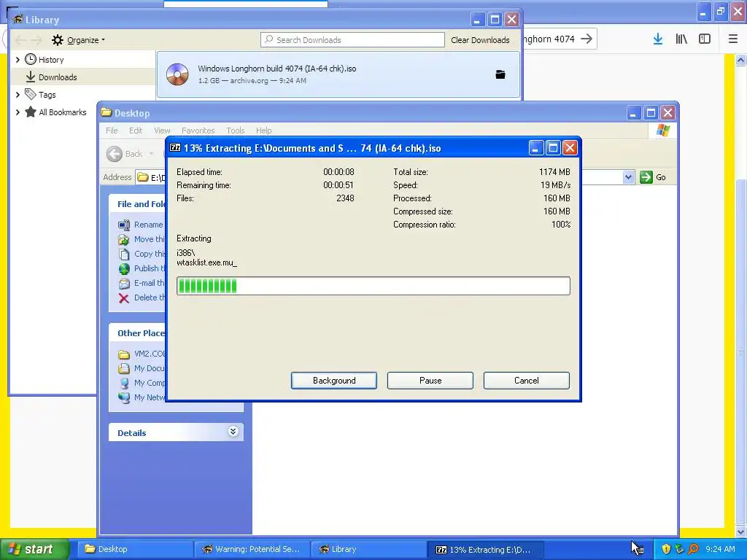The image size is (747, 560).
Task: Open Firefox library bookshelf icon
Action: pyautogui.click(x=681, y=39)
